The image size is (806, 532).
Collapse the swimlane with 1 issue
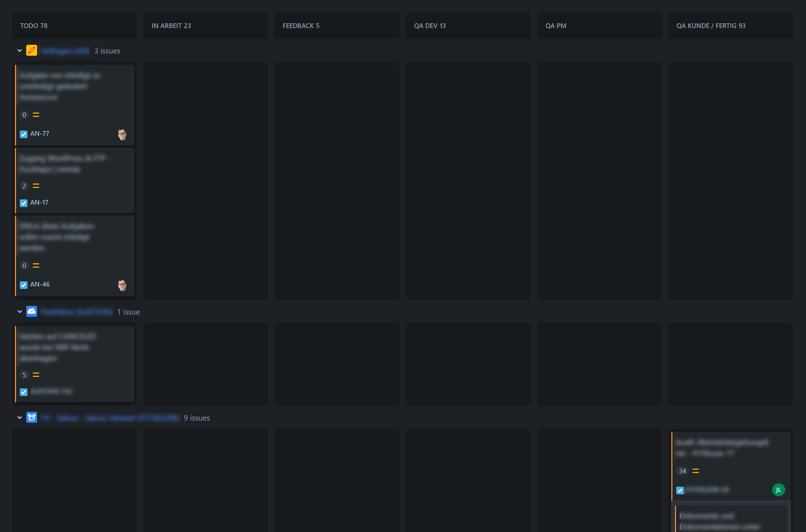20,312
